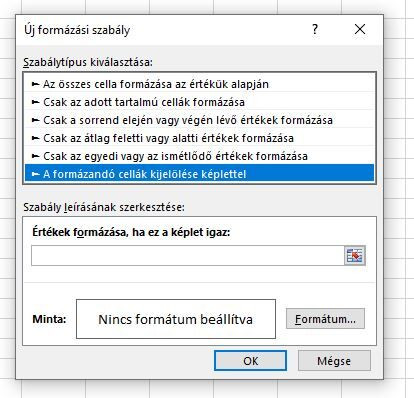
Task: Select 'A formázandó cellák kijelölése képlettel' rule
Action: (199, 174)
